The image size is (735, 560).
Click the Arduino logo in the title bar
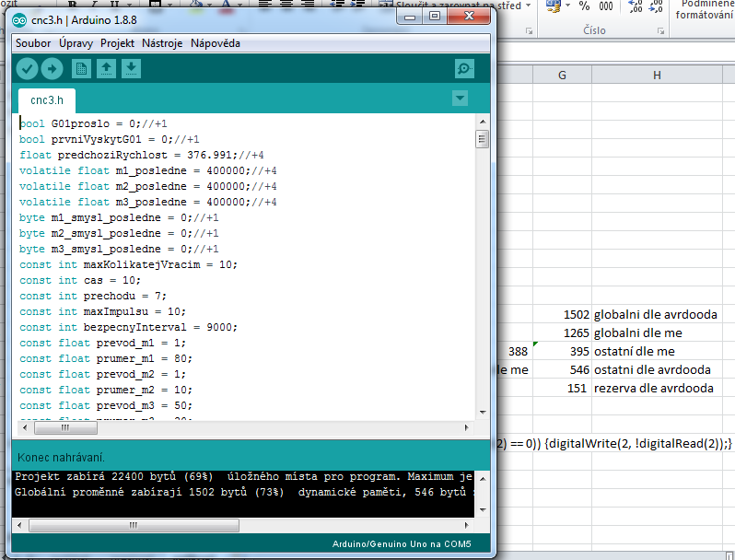[x=19, y=20]
